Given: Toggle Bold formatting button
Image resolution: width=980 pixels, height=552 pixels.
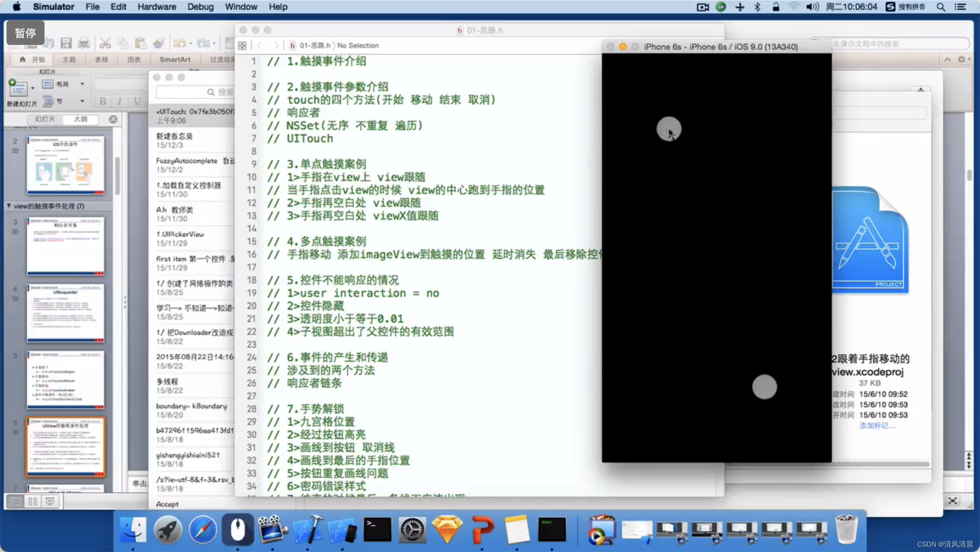Looking at the screenshot, I should (x=103, y=101).
